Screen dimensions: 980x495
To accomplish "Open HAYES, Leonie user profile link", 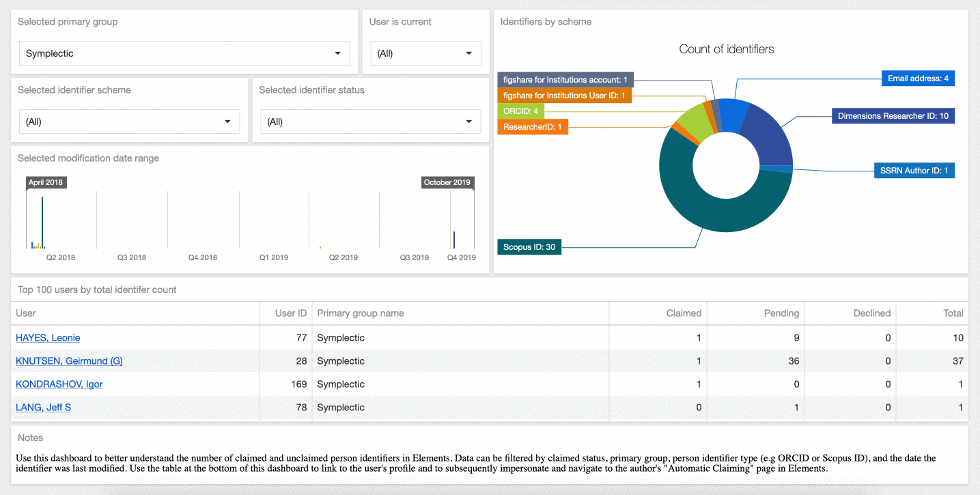I will pyautogui.click(x=48, y=337).
